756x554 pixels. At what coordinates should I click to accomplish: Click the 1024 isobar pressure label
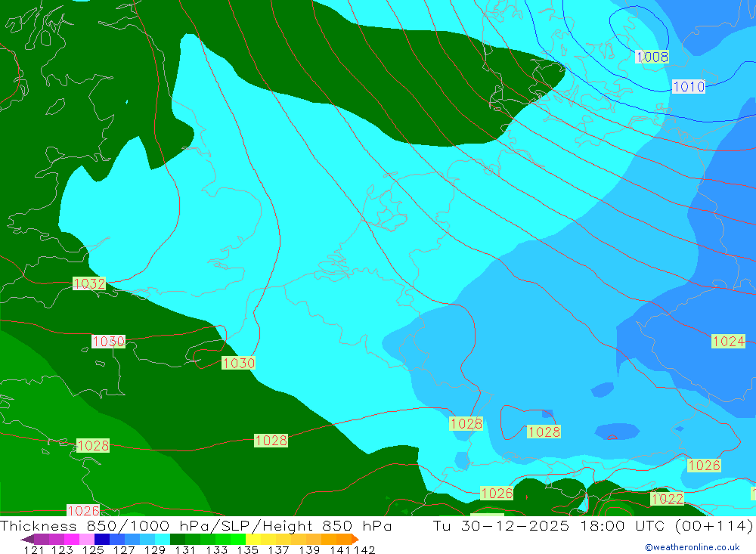coord(729,342)
